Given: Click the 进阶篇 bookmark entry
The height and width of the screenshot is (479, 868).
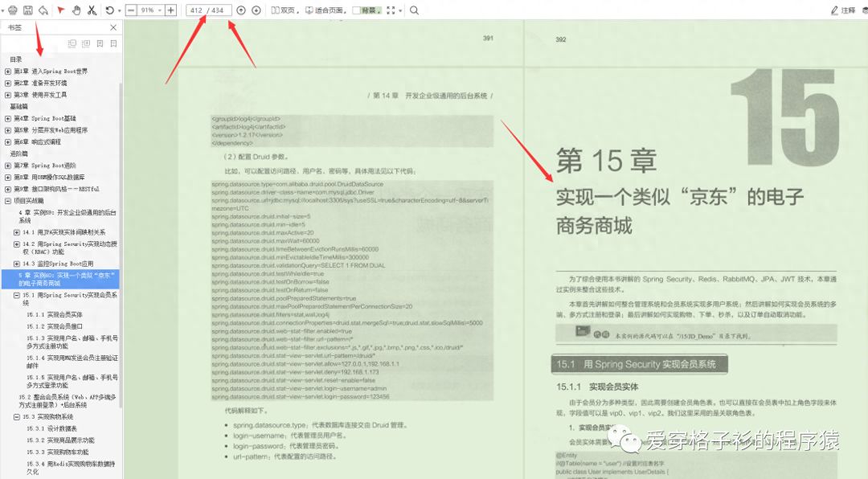Looking at the screenshot, I should coord(18,154).
